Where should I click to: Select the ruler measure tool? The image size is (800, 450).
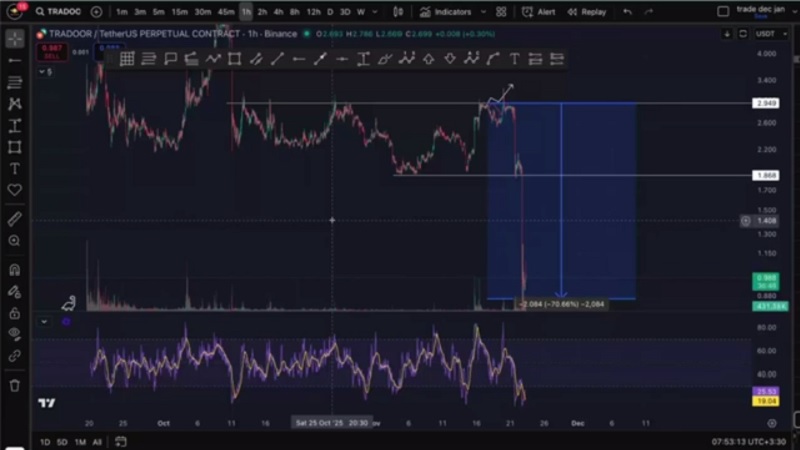[x=14, y=218]
